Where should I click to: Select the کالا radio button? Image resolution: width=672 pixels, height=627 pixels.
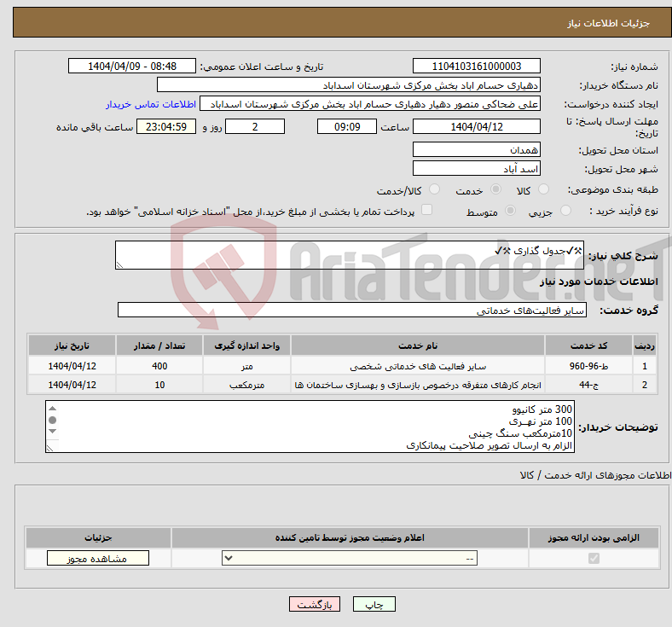pos(543,189)
